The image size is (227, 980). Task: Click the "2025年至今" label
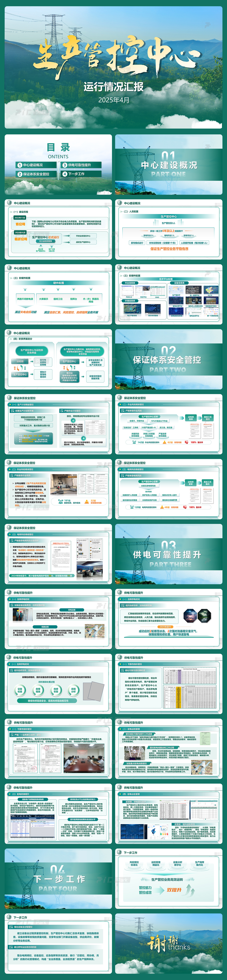click(x=165, y=627)
